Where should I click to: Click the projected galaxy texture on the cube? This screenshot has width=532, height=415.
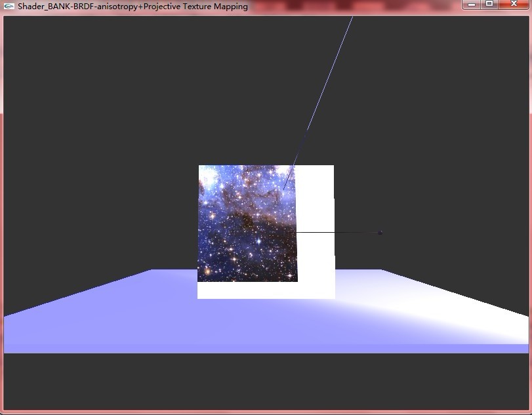(x=247, y=223)
